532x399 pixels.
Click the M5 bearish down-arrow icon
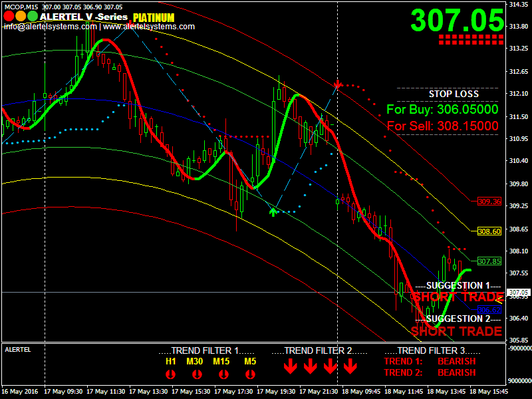click(x=250, y=374)
